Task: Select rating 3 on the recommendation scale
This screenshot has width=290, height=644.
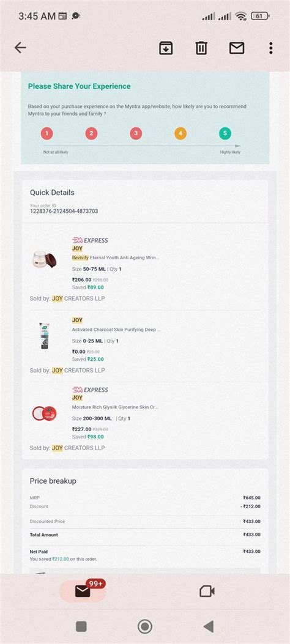Action: pyautogui.click(x=136, y=133)
